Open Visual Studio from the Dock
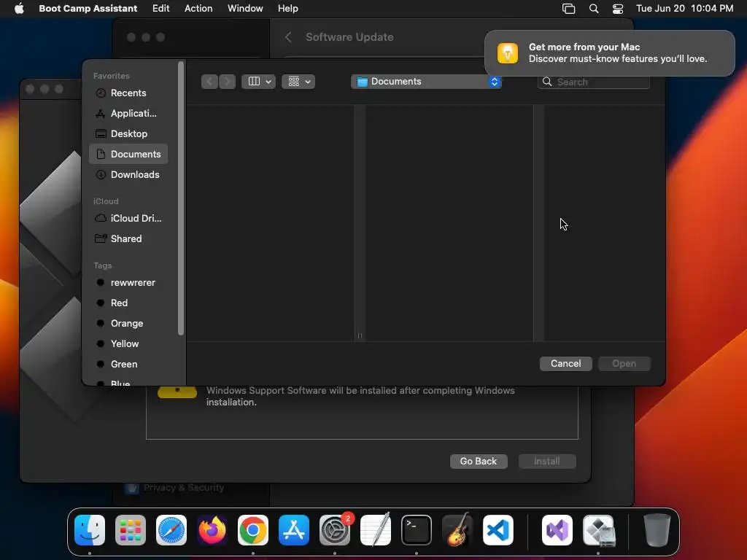 coord(557,530)
